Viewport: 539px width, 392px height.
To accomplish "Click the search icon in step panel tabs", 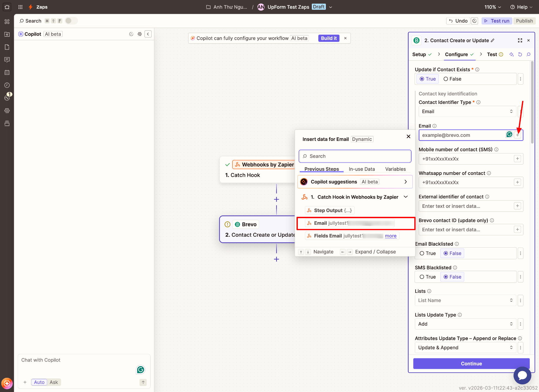I will (528, 54).
